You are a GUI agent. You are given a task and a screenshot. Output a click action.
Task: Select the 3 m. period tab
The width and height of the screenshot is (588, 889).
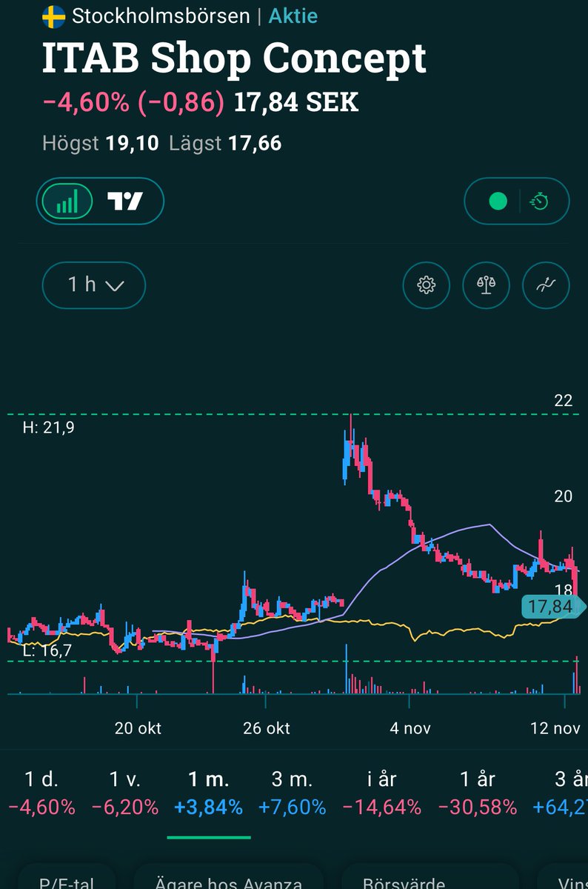point(292,793)
